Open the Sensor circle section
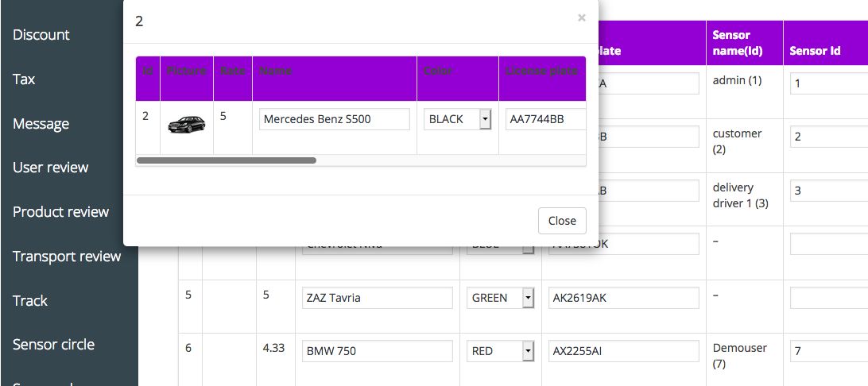Viewport: 868px width, 386px height. 53,345
